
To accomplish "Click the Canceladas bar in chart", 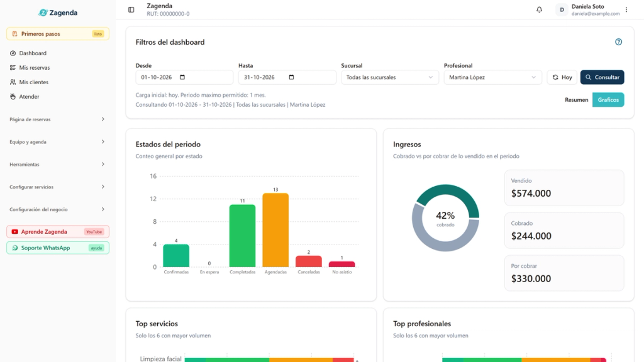I will (309, 261).
